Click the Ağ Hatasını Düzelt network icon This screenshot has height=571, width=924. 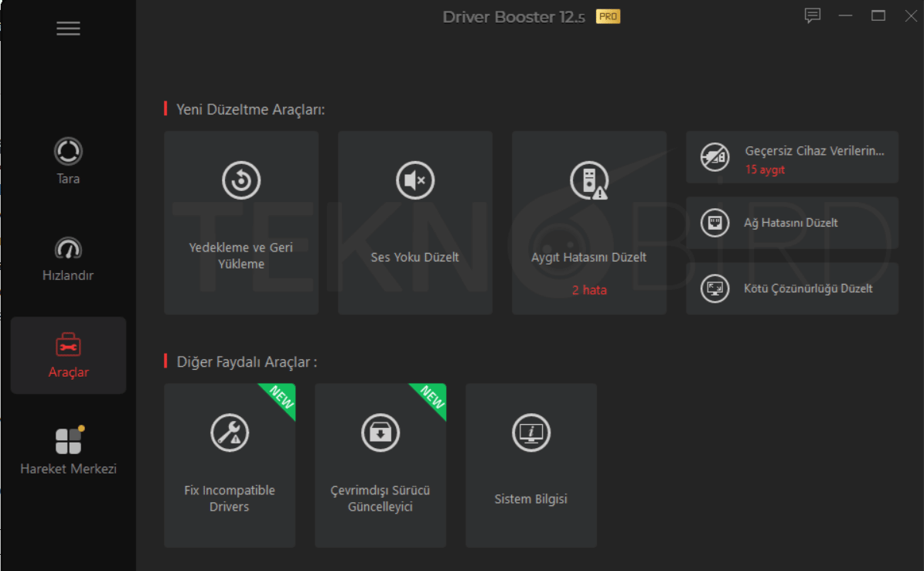click(x=714, y=223)
